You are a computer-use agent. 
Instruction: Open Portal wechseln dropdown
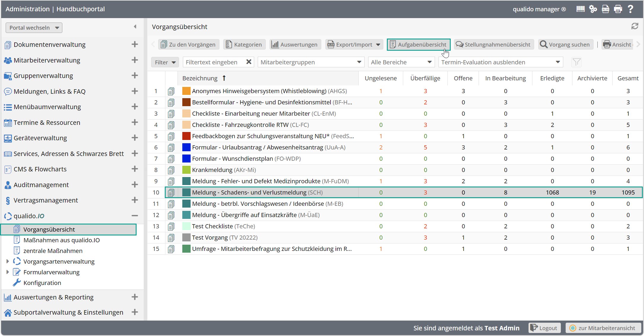point(34,28)
